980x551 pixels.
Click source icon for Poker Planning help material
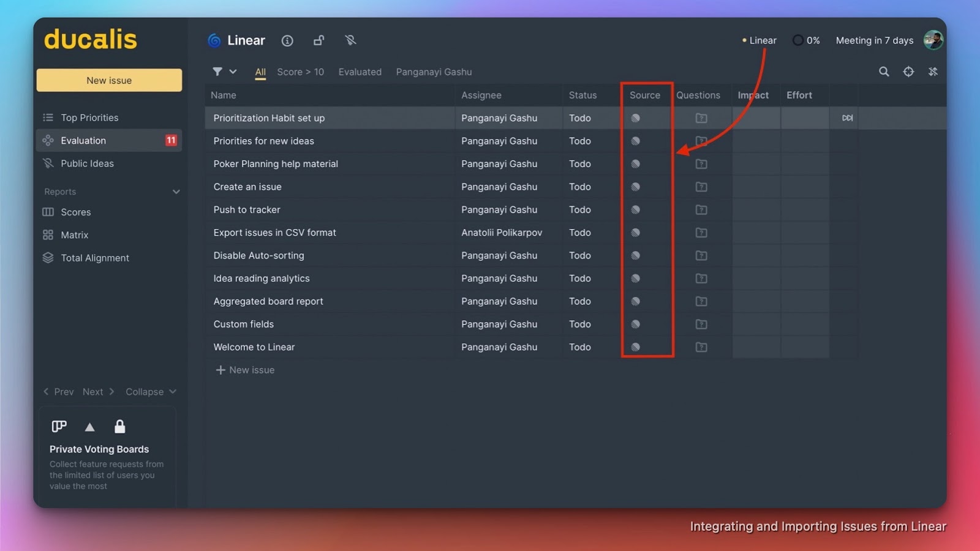pyautogui.click(x=636, y=164)
